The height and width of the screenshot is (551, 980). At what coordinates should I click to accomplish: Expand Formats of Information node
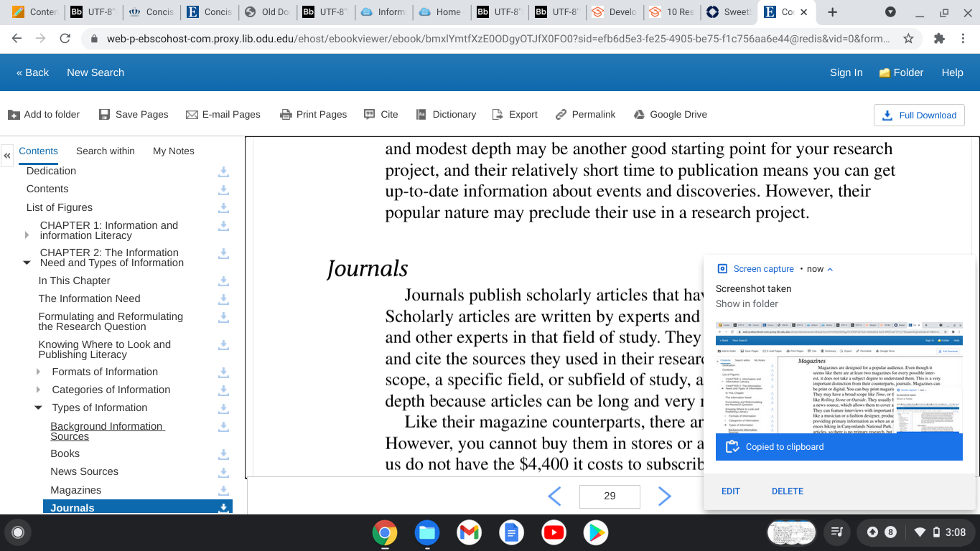39,372
